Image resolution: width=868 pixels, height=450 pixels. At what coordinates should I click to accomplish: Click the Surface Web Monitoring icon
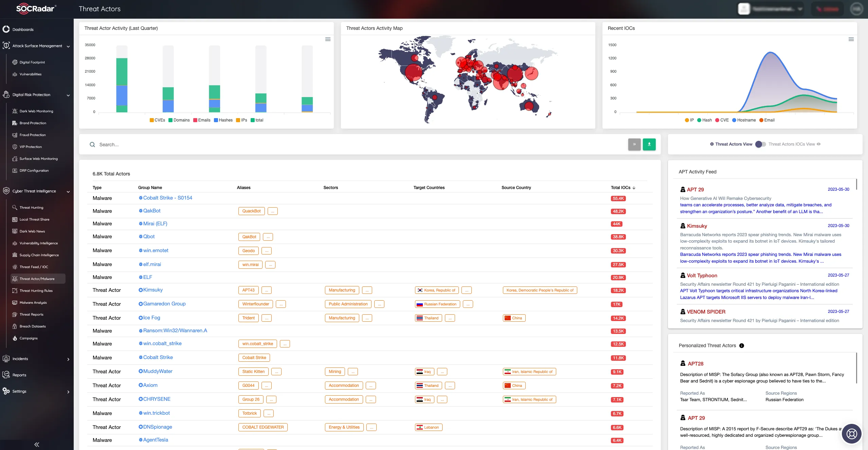coord(15,158)
